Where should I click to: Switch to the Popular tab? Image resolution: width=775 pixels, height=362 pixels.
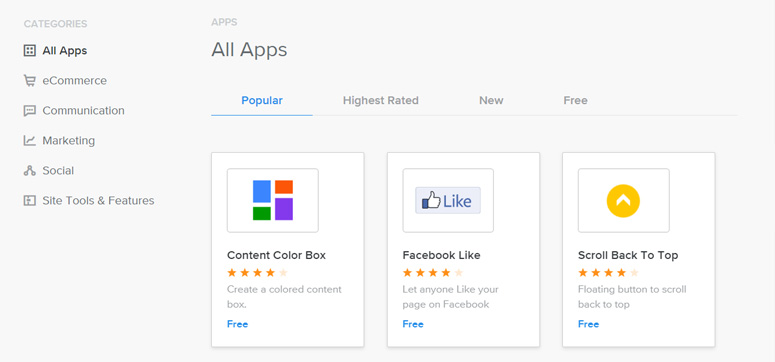coord(262,100)
